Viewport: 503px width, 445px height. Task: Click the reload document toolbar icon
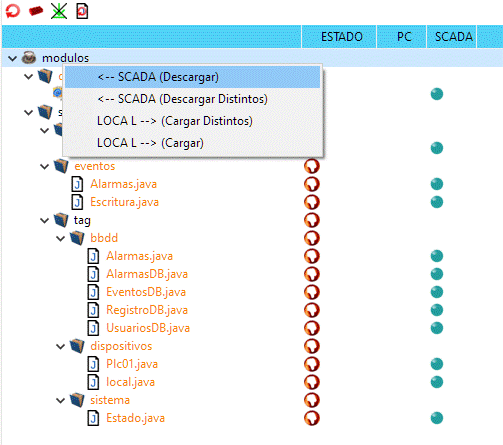click(82, 11)
